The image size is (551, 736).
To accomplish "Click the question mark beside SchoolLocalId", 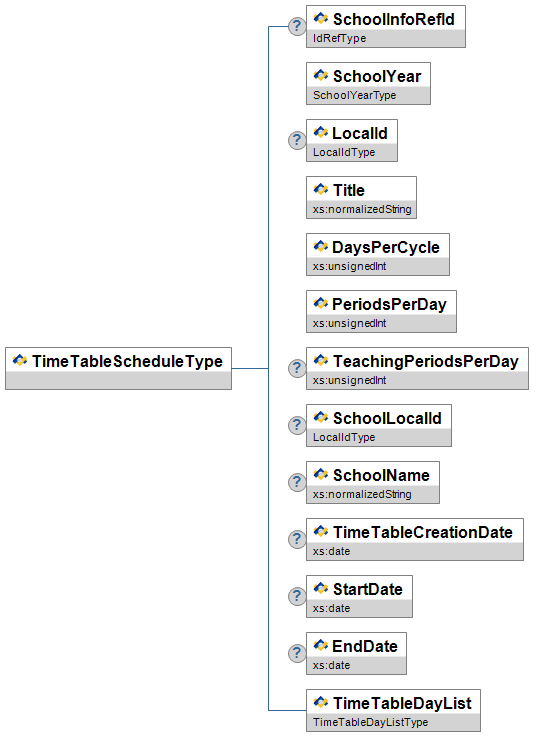I will [x=297, y=425].
